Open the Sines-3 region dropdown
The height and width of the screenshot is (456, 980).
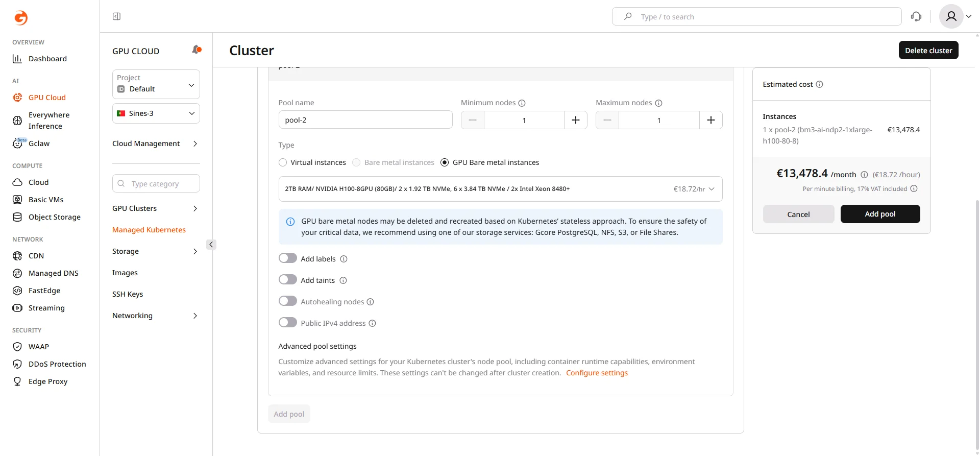(156, 113)
